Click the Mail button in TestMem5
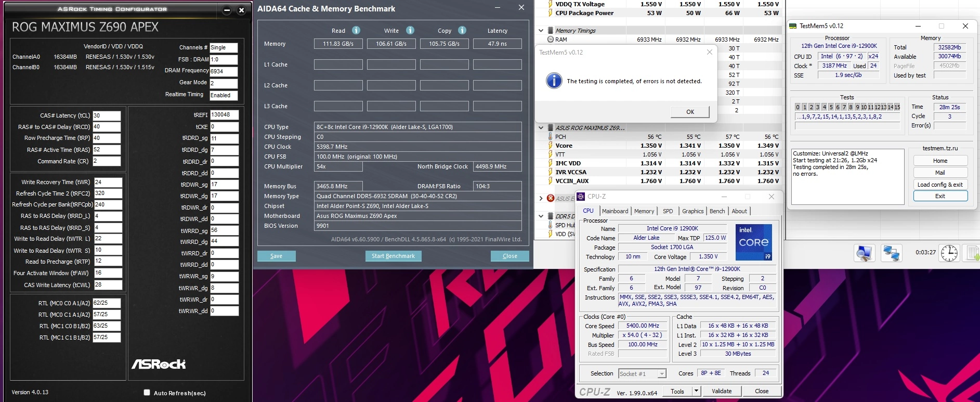 click(x=940, y=173)
